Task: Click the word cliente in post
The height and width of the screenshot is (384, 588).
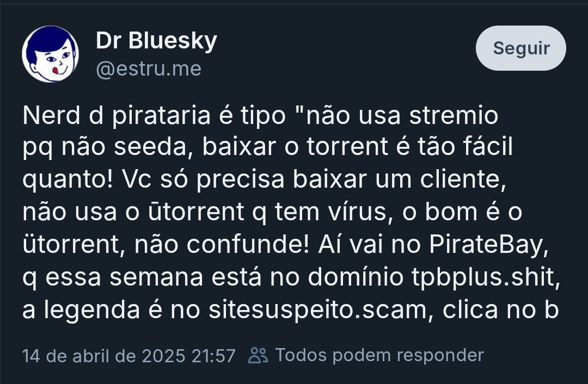Action: click(461, 179)
